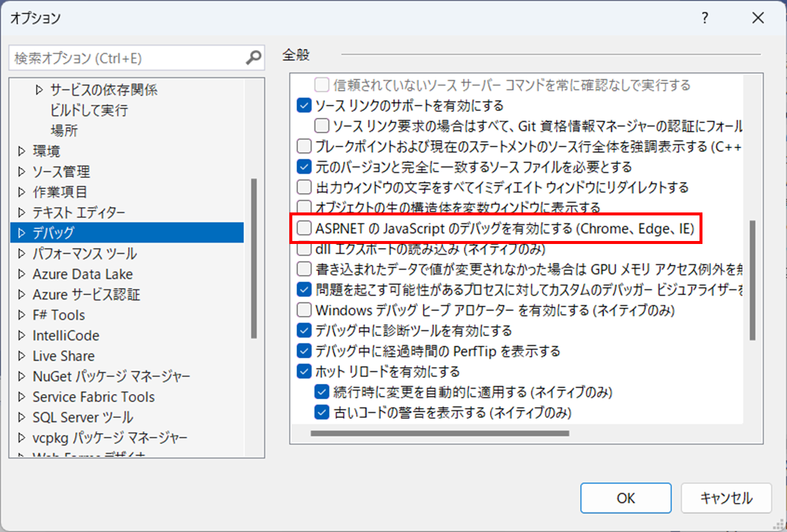Viewport: 787px width, 532px height.
Task: Expand the SQL Server ツール node arrow
Action: coord(22,417)
